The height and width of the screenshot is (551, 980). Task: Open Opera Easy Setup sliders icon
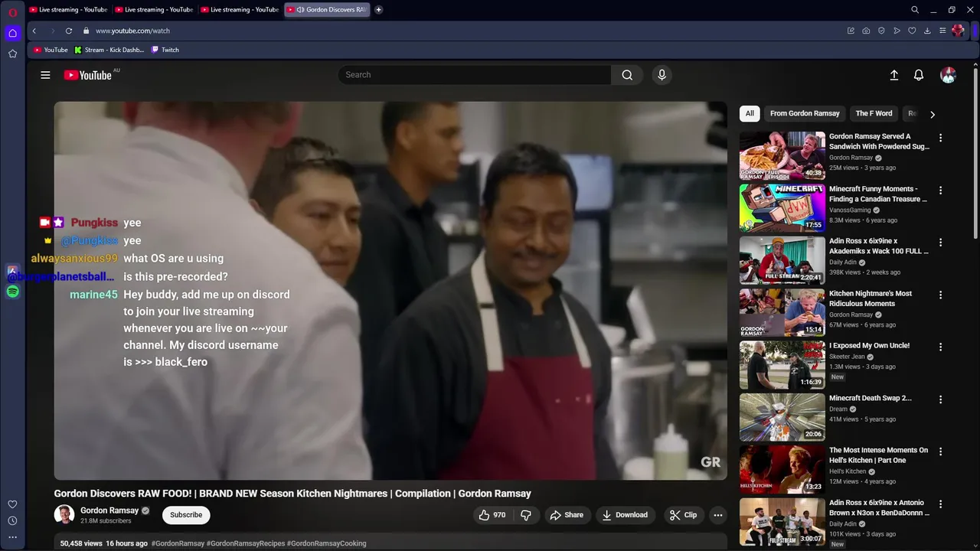click(942, 31)
